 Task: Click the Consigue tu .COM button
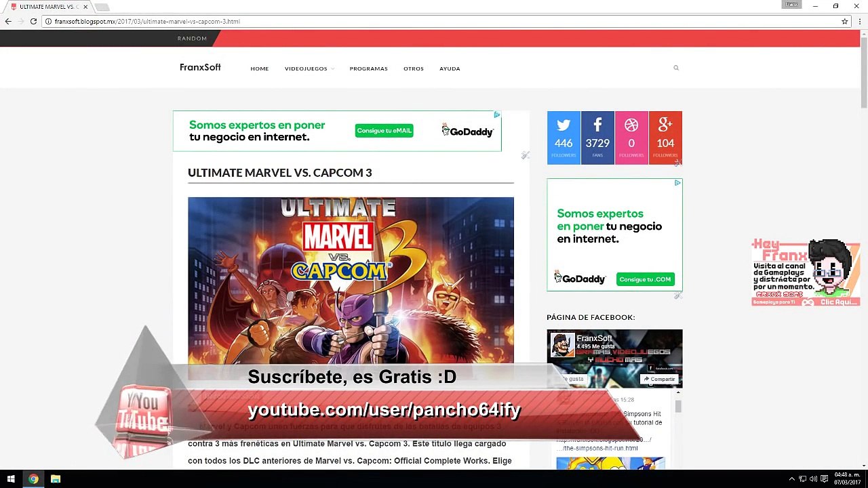(x=645, y=279)
